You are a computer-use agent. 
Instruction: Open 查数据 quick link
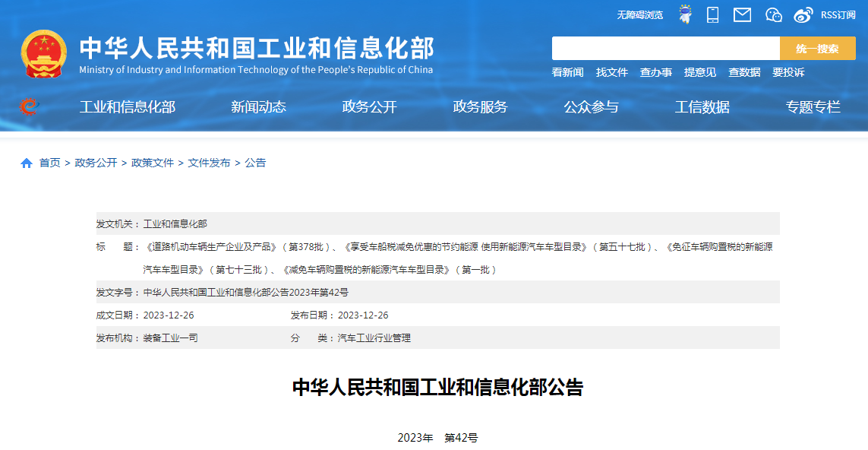pyautogui.click(x=744, y=72)
